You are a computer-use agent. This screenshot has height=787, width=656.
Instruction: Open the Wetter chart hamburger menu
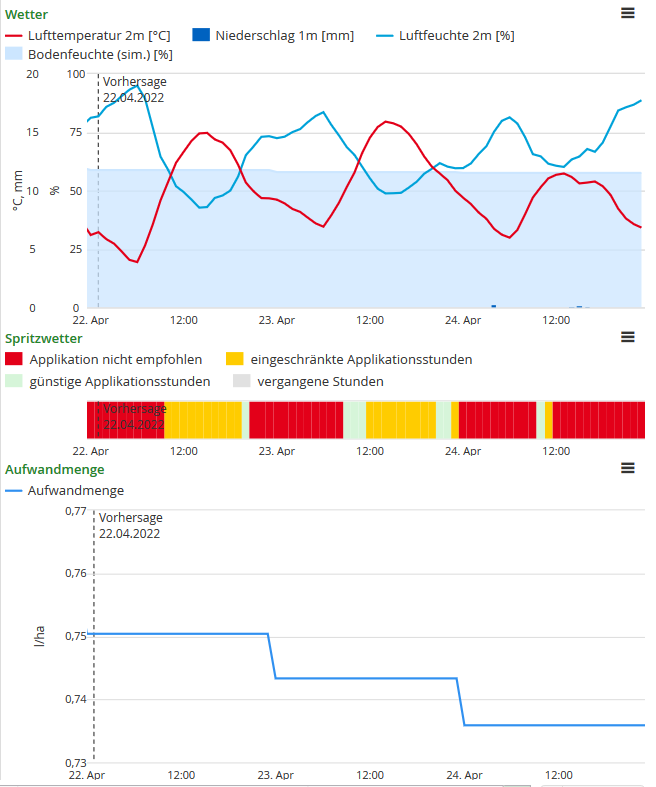(627, 13)
